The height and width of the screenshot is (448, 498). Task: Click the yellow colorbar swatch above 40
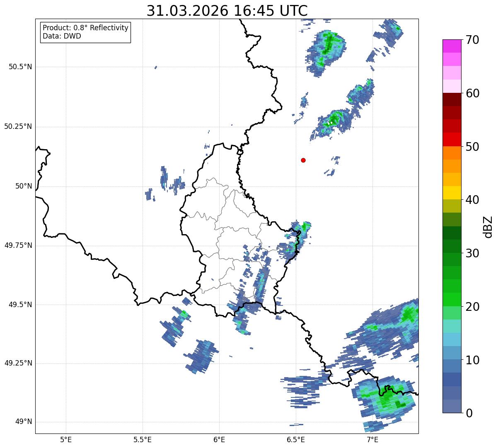452,193
